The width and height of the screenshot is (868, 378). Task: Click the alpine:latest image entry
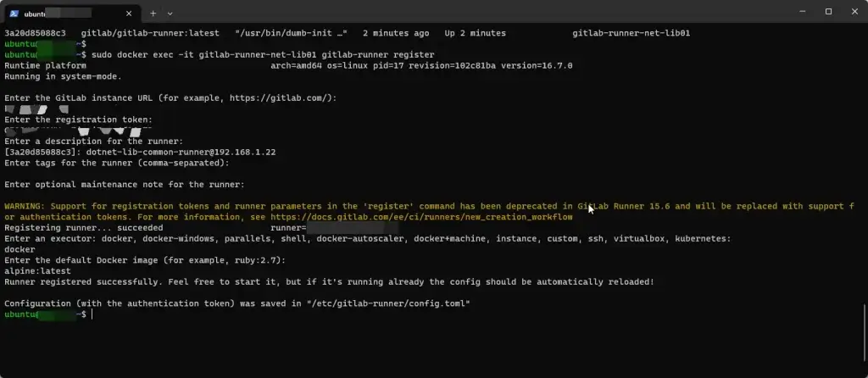click(x=37, y=271)
